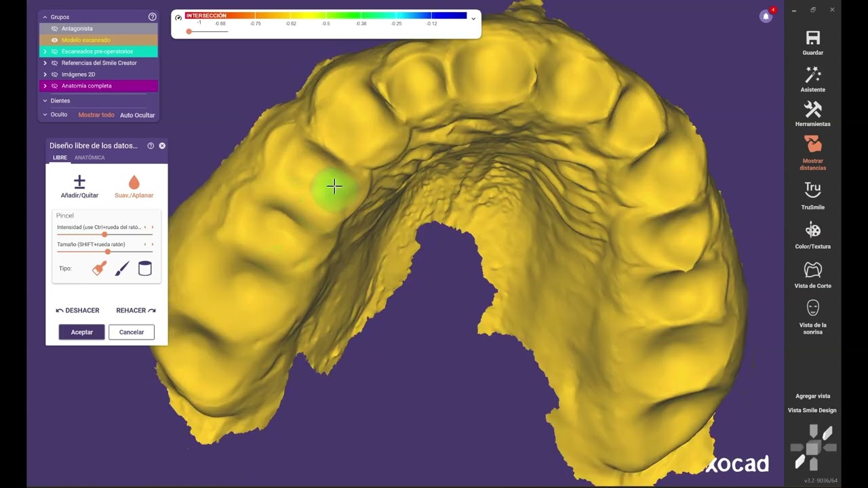Screen dimensions: 868x488
Task: Switch to the ANATÓMICA tab
Action: [x=90, y=157]
